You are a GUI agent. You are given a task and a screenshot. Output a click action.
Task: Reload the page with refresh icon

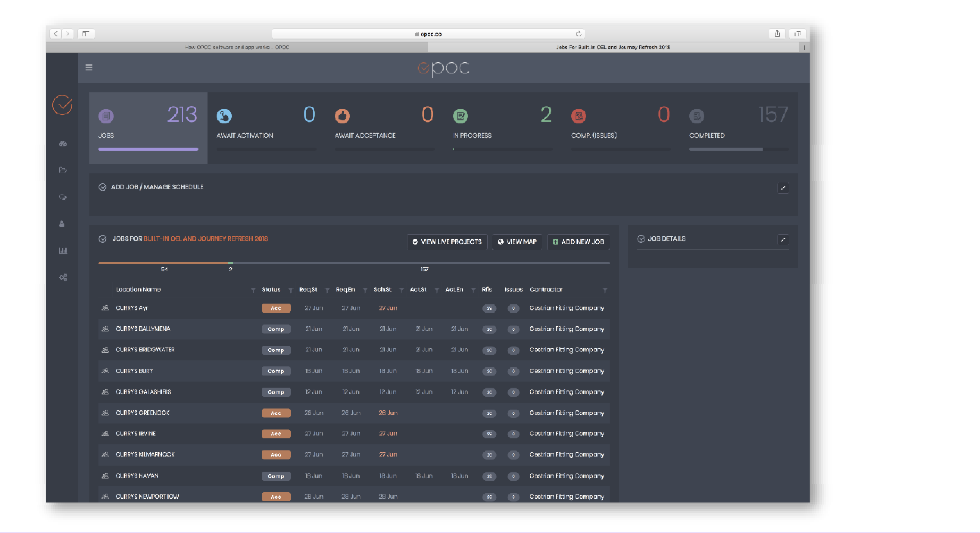tap(579, 34)
